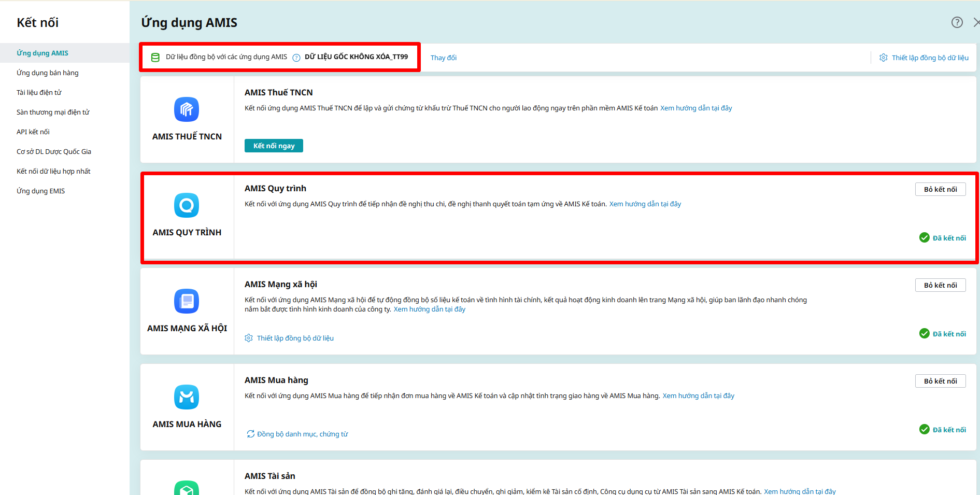Click the AMIS Quy trình card title
This screenshot has height=495, width=980.
click(x=275, y=188)
